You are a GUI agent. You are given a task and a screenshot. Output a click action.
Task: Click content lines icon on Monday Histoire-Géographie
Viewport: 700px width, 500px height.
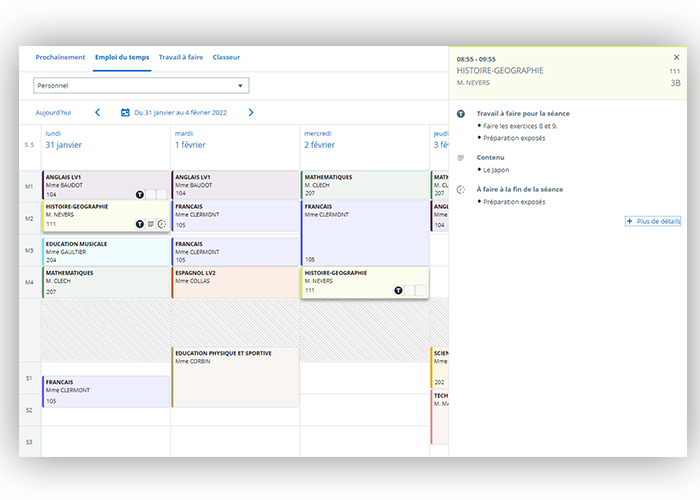coord(151,224)
